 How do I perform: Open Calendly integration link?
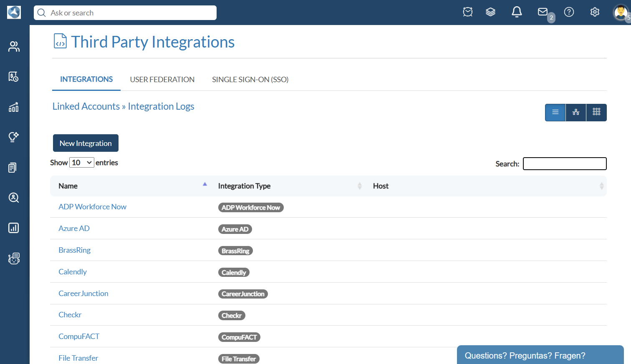[73, 272]
